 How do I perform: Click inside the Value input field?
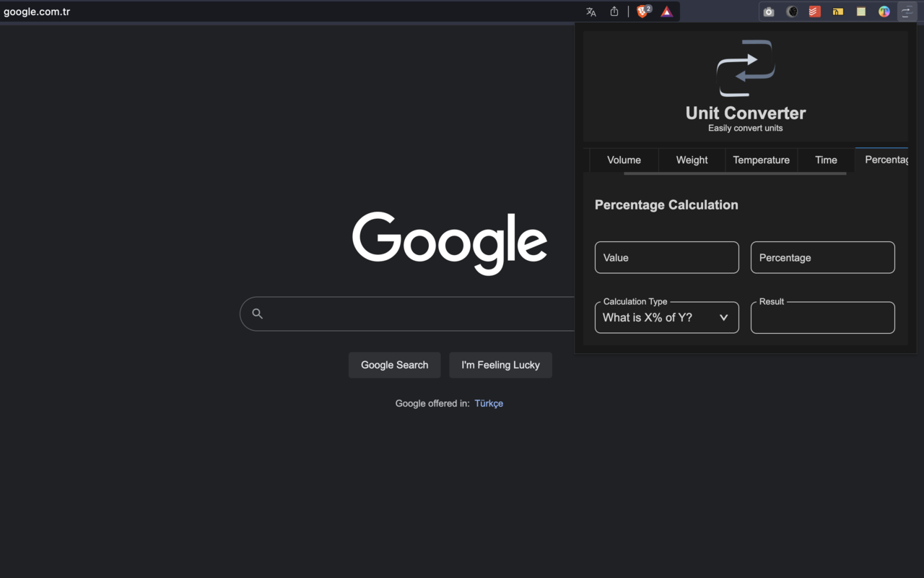click(x=666, y=257)
